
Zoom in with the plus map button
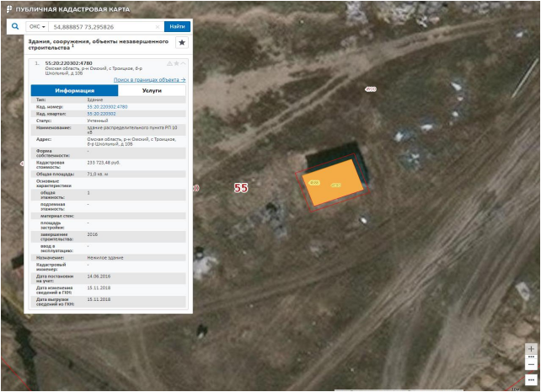[531, 348]
